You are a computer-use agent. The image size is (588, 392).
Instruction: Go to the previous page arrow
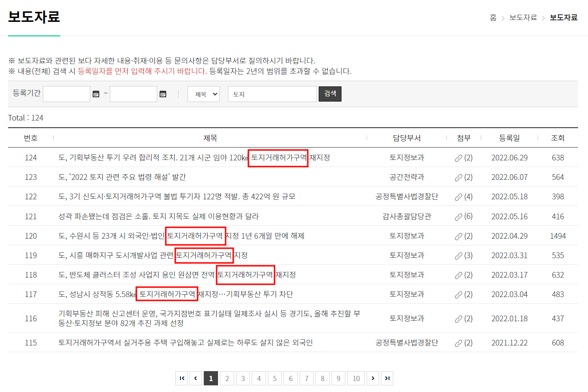click(x=196, y=378)
